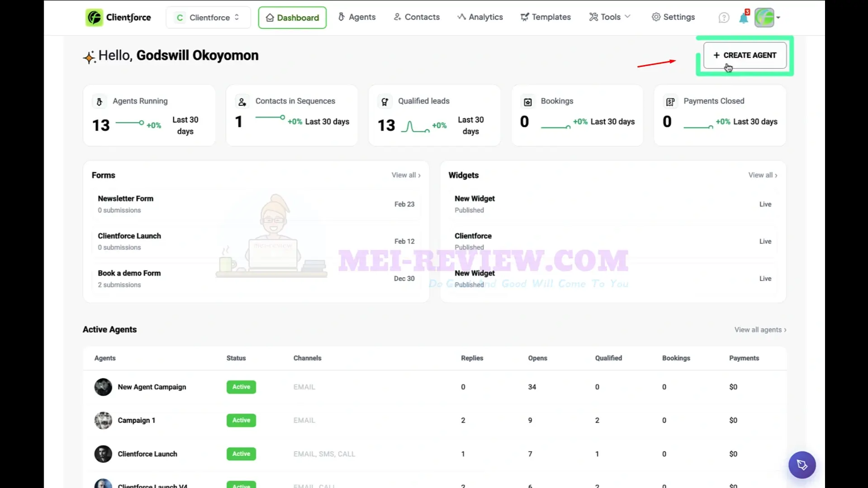
Task: Click Active badge for New Agent Campaign
Action: pos(241,387)
